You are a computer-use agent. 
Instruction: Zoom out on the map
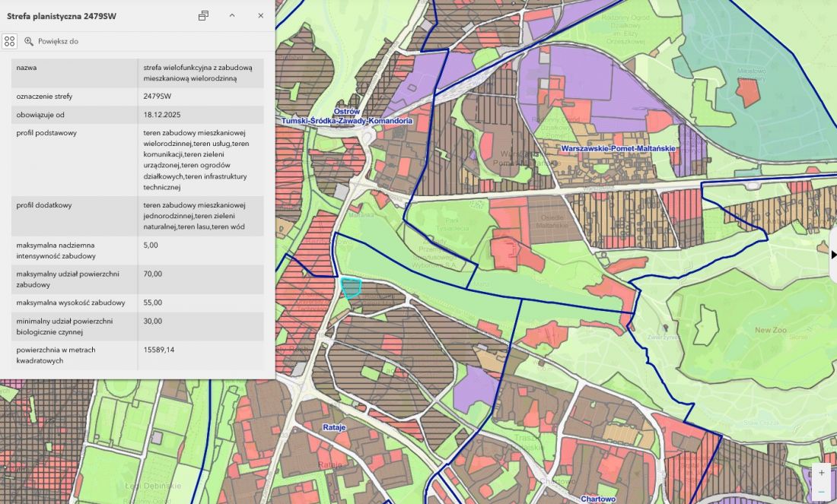822,490
